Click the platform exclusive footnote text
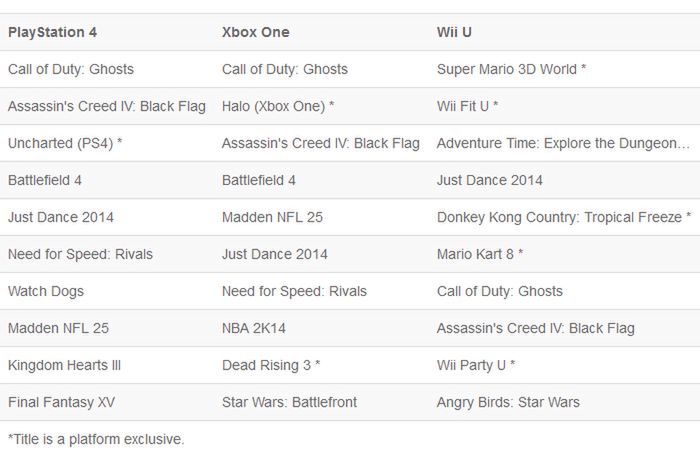 click(x=96, y=438)
